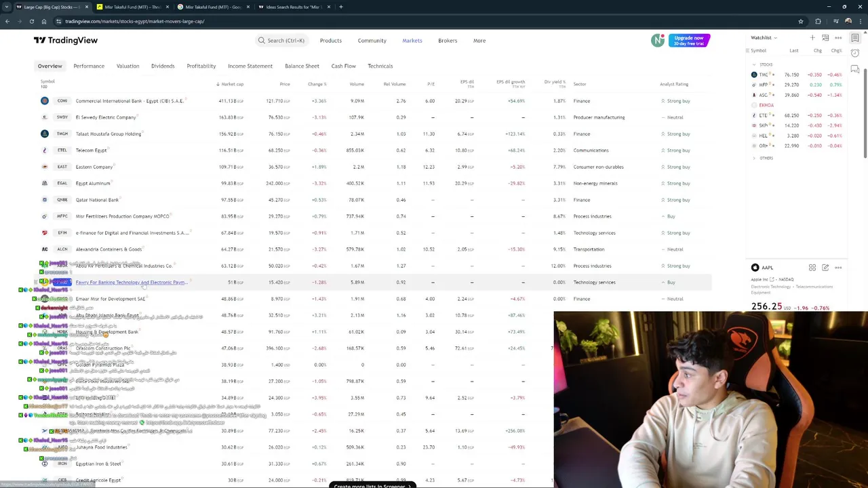Open Commercial International Bank stock link
The height and width of the screenshot is (488, 868).
129,101
